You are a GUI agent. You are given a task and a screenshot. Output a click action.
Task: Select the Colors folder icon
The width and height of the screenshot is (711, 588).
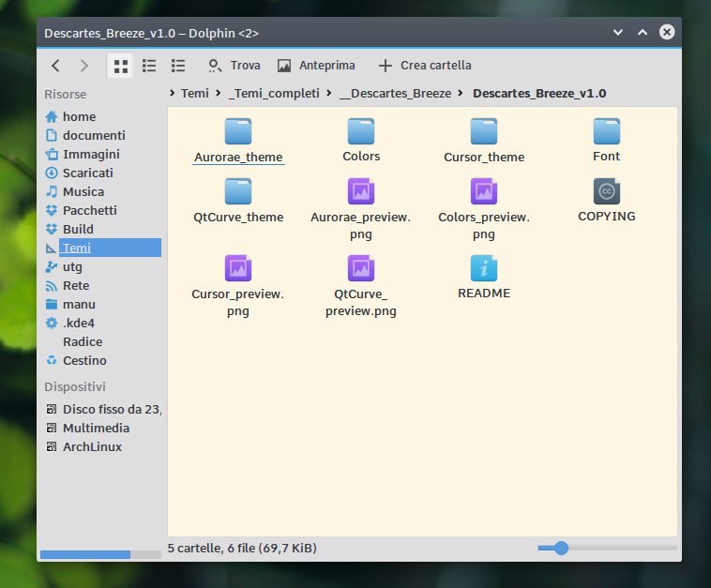coord(361,131)
